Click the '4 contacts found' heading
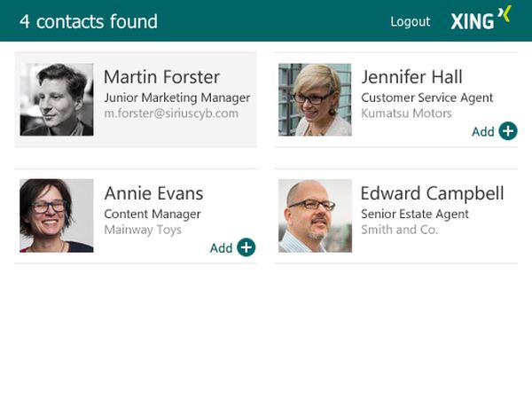 (89, 21)
